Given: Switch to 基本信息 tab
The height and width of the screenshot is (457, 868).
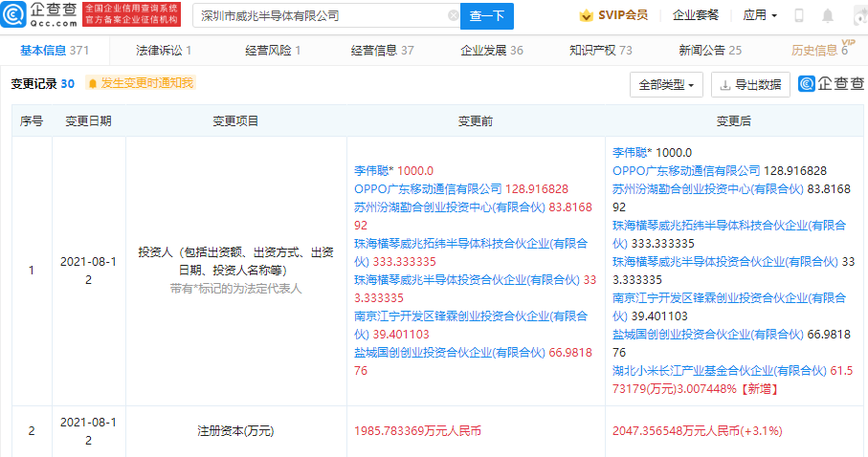Looking at the screenshot, I should 55,51.
